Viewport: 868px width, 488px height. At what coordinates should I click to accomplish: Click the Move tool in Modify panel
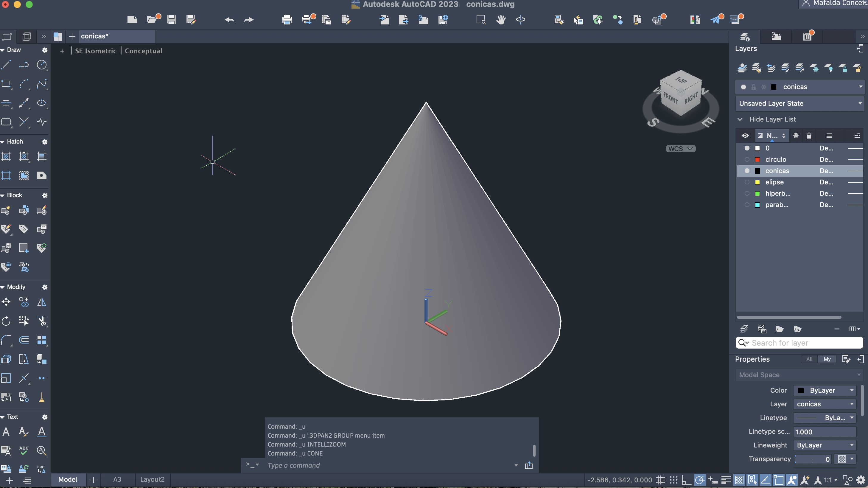coord(6,302)
